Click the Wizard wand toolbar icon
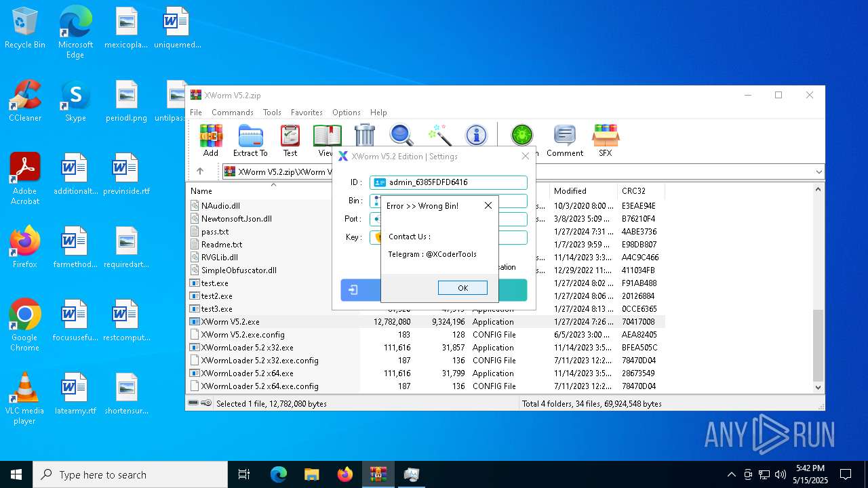Screen dimensions: 868x488 click(x=439, y=136)
